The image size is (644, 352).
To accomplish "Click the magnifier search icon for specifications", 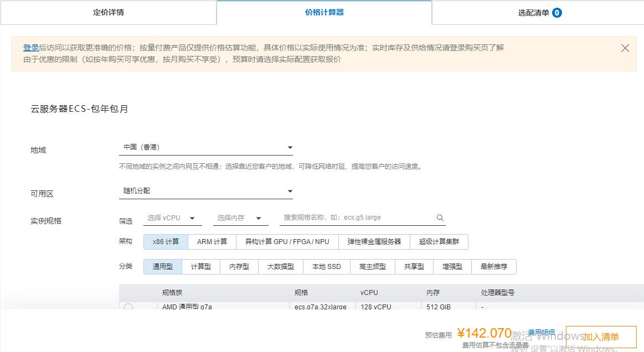I will 440,218.
